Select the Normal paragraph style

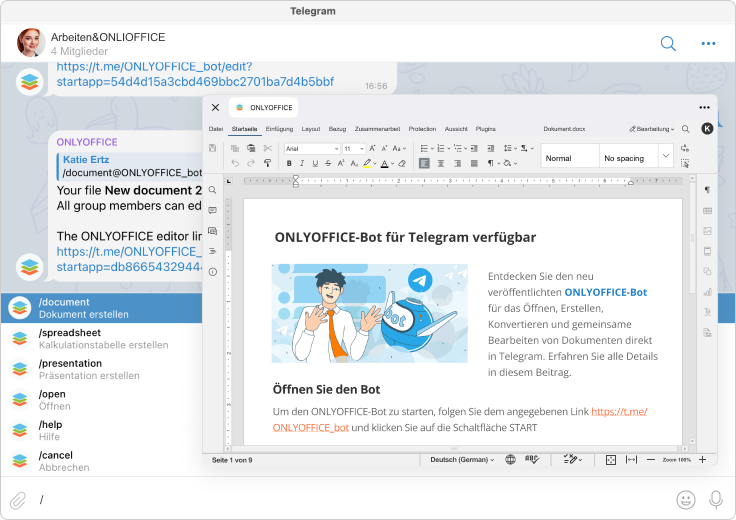(x=570, y=156)
